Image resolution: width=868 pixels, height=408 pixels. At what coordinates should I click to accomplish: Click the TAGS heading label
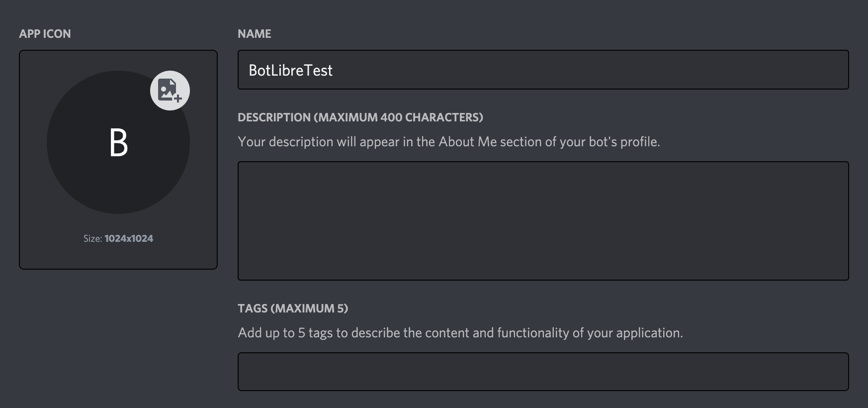click(x=253, y=308)
